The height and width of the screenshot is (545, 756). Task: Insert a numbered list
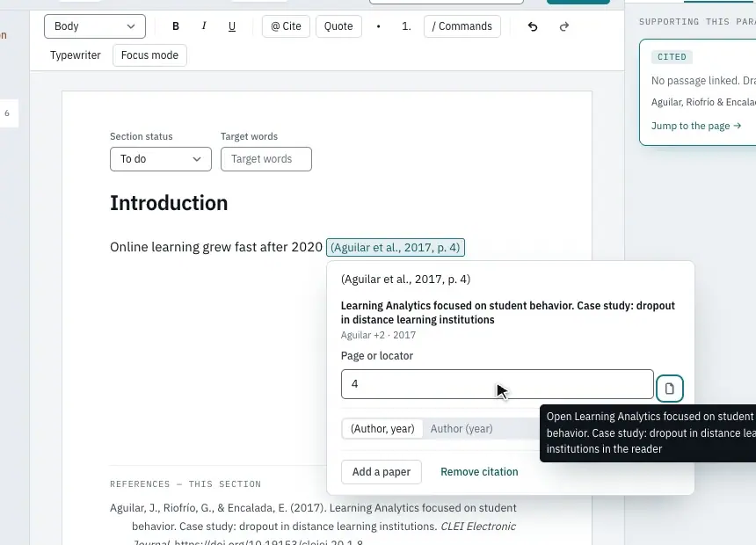[x=406, y=26]
